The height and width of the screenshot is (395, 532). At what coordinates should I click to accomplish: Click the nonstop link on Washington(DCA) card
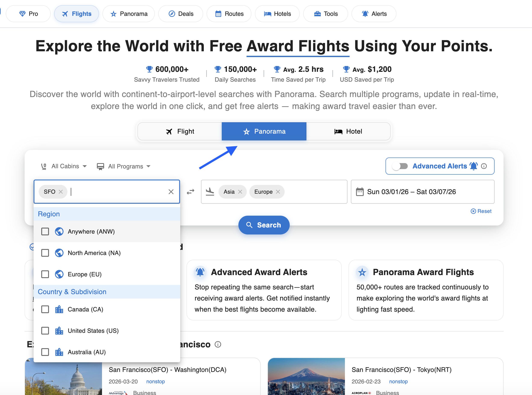pos(155,382)
